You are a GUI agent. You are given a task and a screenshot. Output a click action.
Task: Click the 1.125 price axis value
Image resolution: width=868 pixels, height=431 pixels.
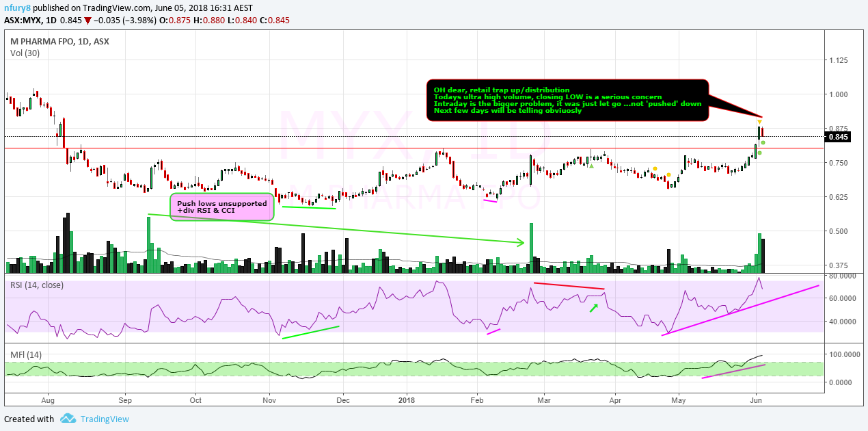(x=838, y=60)
